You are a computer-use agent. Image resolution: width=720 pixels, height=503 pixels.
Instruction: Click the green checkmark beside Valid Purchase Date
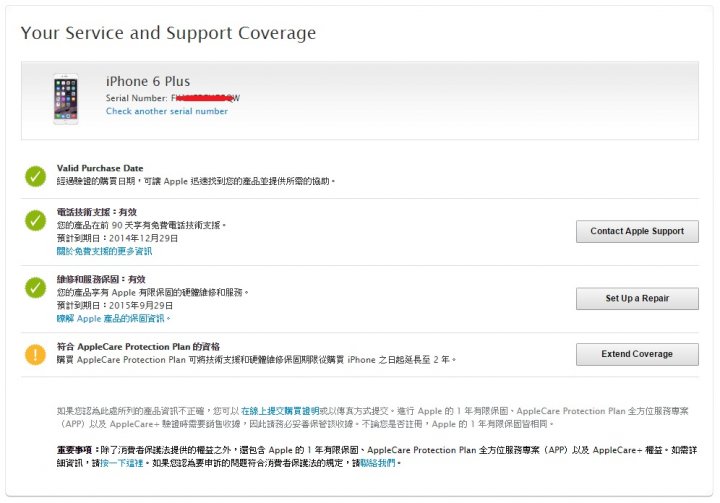click(35, 176)
